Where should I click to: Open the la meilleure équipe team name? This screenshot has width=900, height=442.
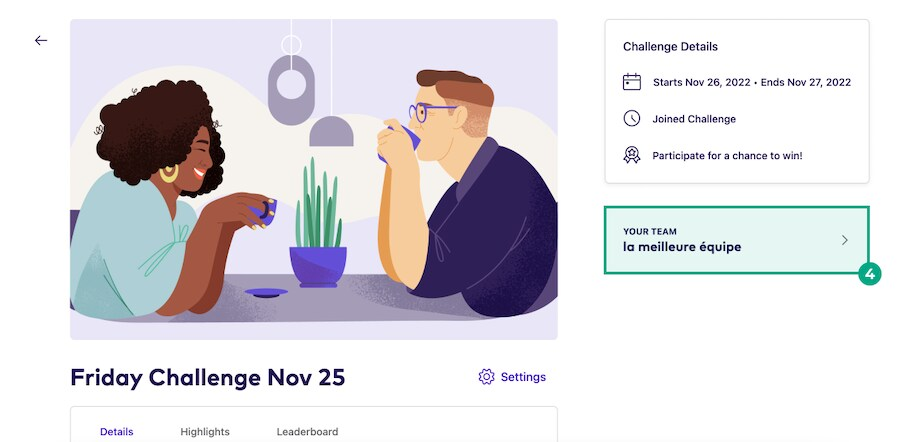tap(682, 247)
